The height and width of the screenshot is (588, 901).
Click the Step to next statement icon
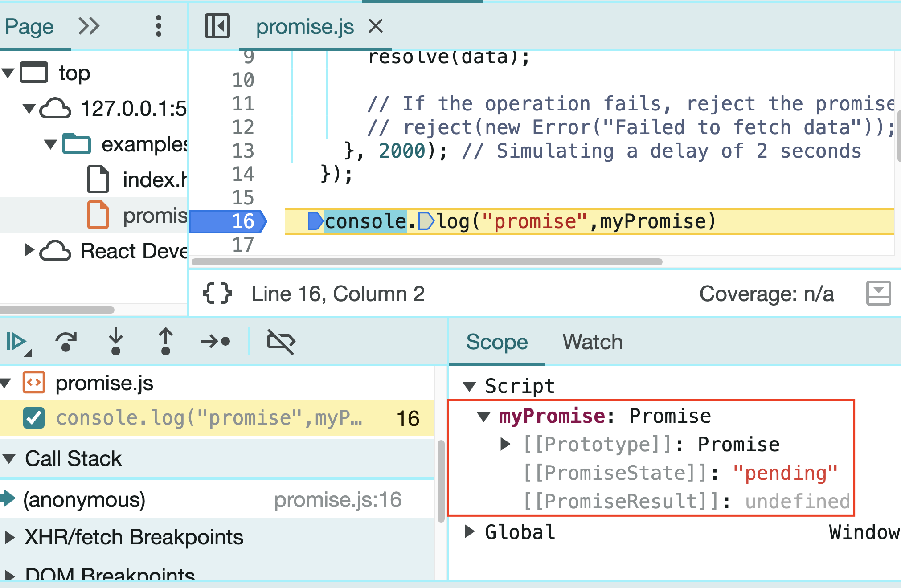point(216,342)
